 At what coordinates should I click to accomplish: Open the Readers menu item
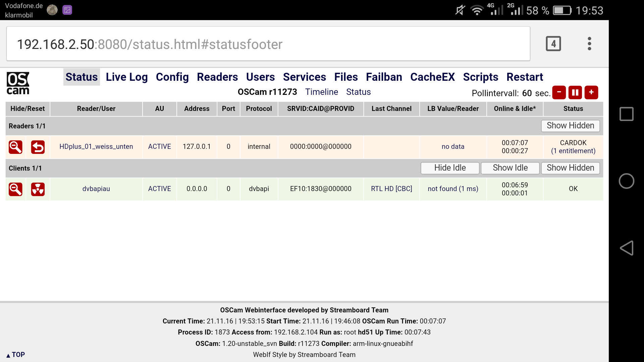coord(217,77)
